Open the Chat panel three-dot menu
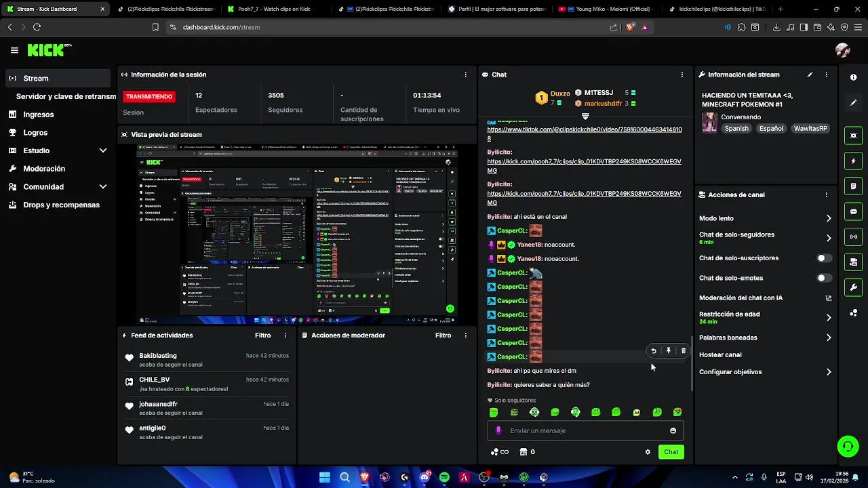The height and width of the screenshot is (488, 868). [682, 75]
